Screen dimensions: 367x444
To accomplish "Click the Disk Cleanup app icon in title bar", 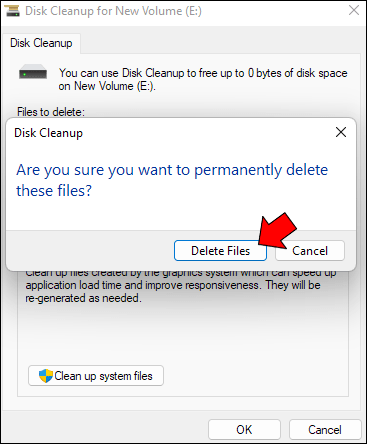I will (x=12, y=10).
